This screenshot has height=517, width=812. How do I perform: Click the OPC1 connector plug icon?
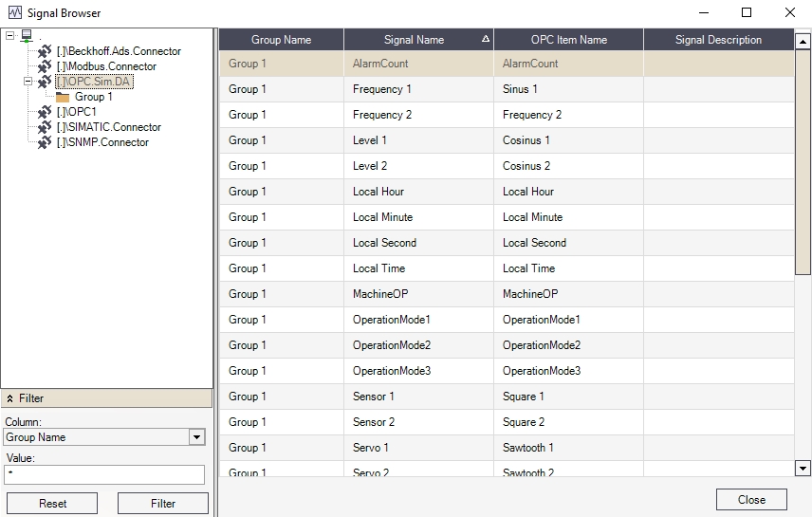pos(45,112)
